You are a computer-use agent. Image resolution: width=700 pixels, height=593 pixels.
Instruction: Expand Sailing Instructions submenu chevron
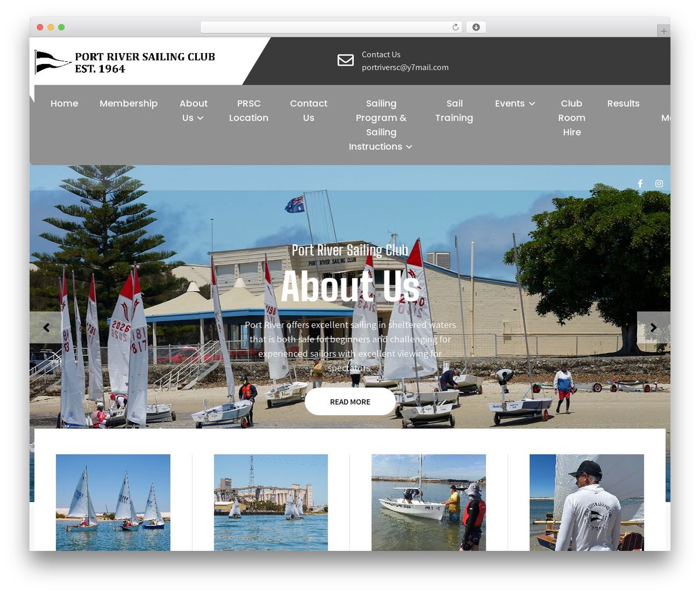tap(409, 147)
